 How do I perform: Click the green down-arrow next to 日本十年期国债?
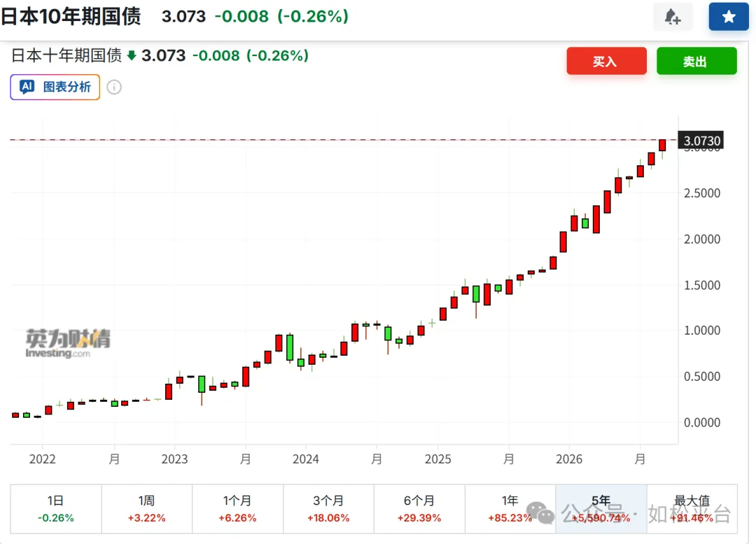pos(131,55)
